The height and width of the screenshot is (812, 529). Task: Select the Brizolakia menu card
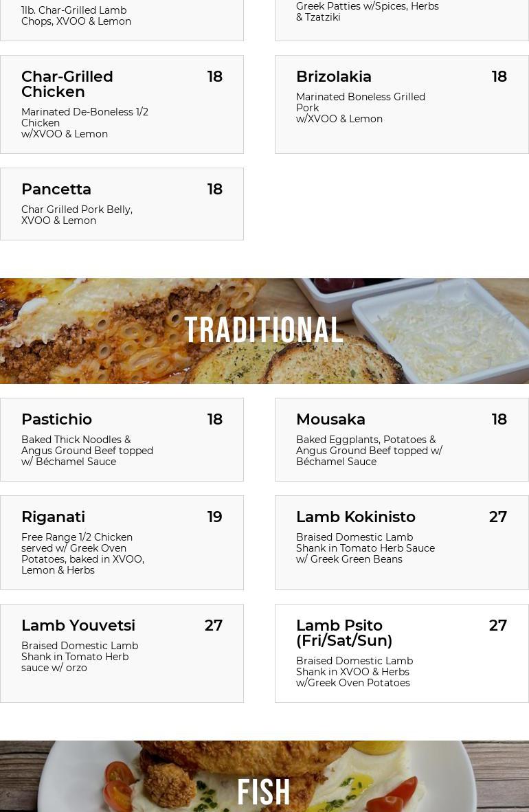(x=401, y=104)
